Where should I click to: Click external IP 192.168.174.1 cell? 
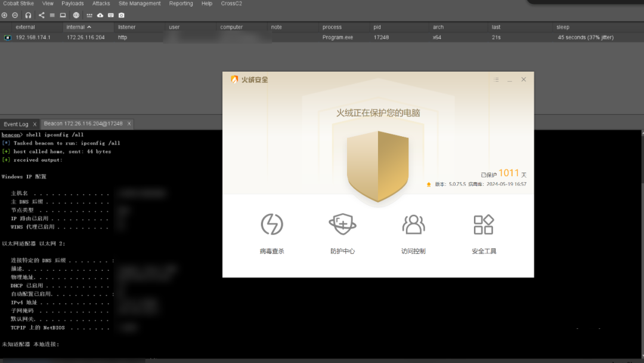pos(33,38)
